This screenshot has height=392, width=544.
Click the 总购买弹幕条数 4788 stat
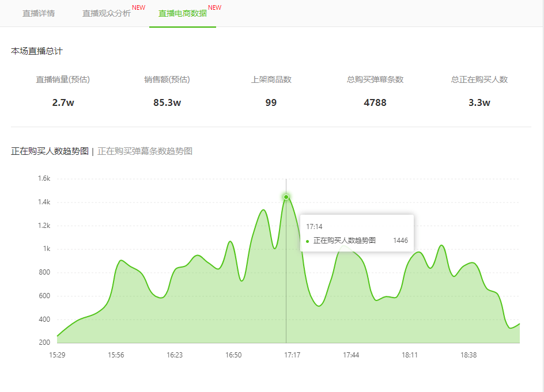coord(375,91)
